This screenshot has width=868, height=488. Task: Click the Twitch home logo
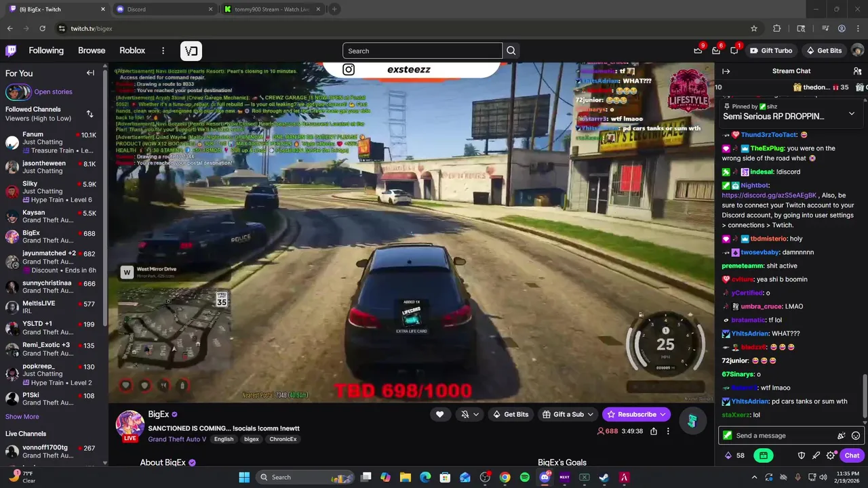click(x=11, y=51)
